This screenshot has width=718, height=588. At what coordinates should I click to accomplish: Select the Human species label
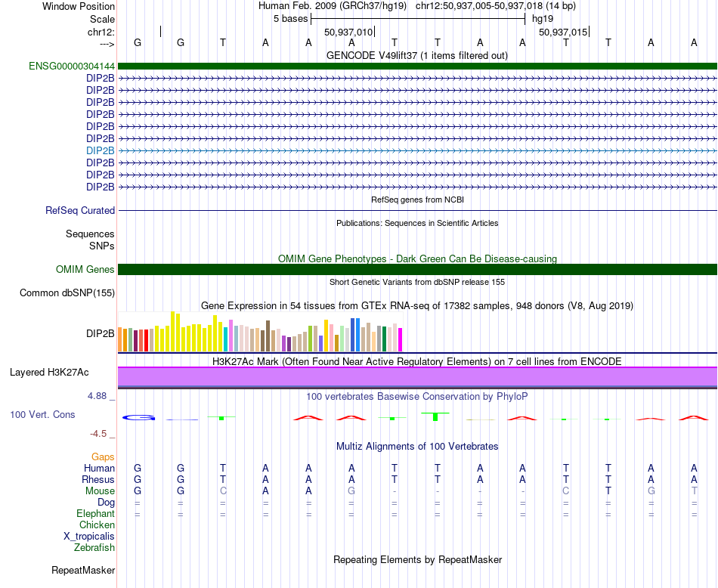click(x=99, y=468)
